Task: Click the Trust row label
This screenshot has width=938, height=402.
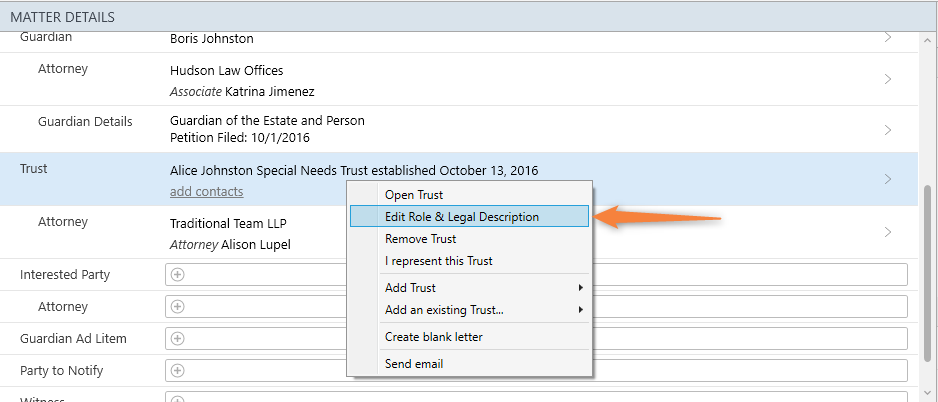Action: (x=34, y=169)
